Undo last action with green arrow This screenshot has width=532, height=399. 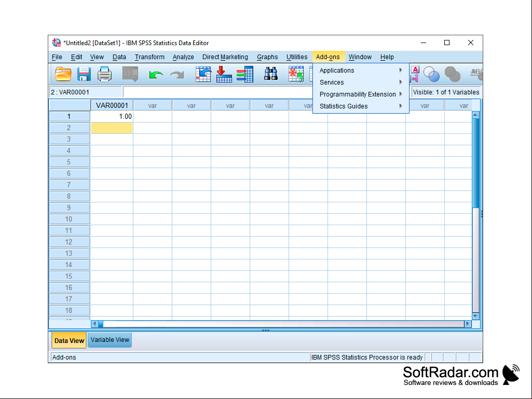click(156, 74)
